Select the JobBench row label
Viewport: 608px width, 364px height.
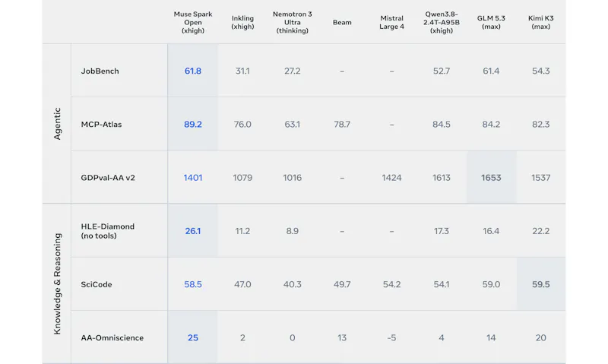[x=100, y=71]
